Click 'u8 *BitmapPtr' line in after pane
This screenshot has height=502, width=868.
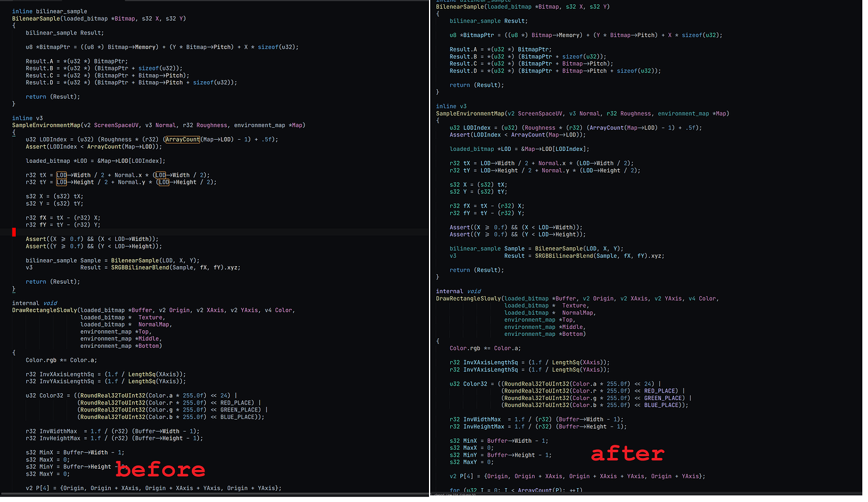coord(586,35)
